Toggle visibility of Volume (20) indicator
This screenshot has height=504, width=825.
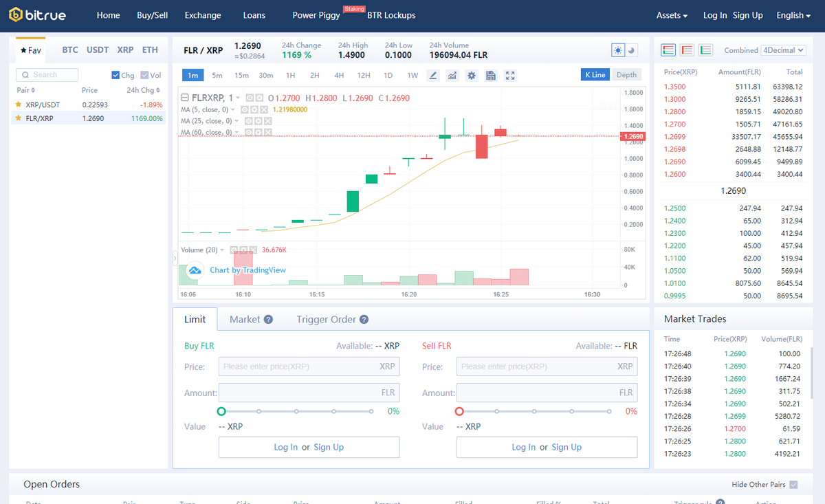click(234, 250)
